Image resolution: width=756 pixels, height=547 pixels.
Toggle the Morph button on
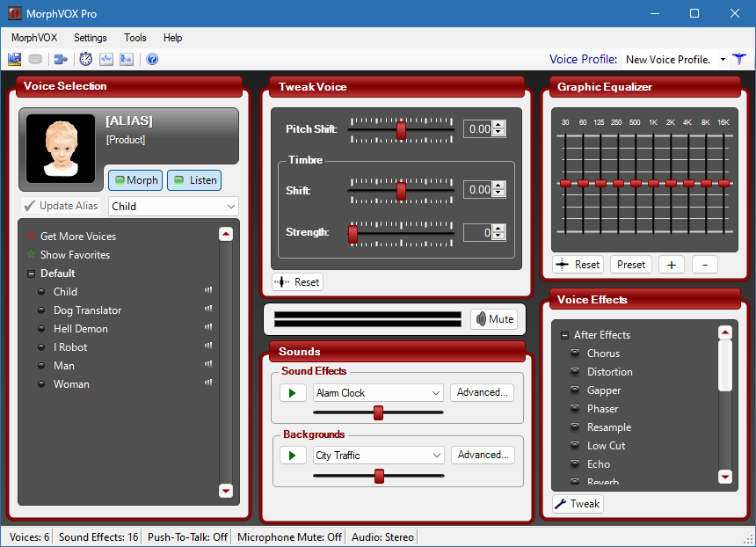135,180
